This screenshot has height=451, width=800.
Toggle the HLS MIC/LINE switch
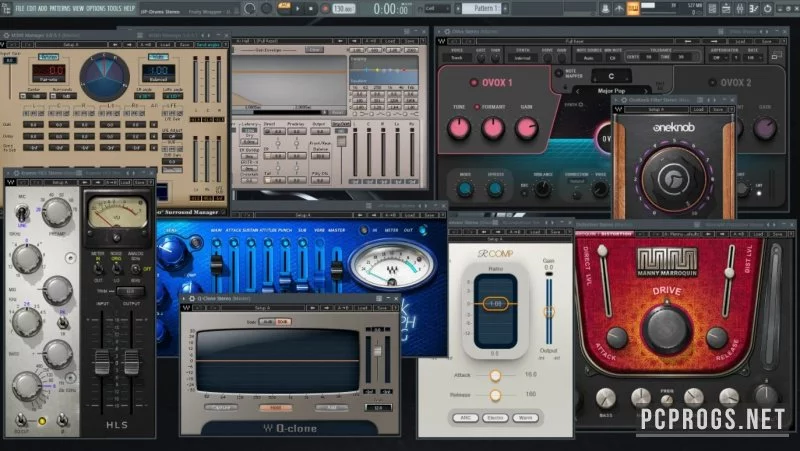(21, 212)
